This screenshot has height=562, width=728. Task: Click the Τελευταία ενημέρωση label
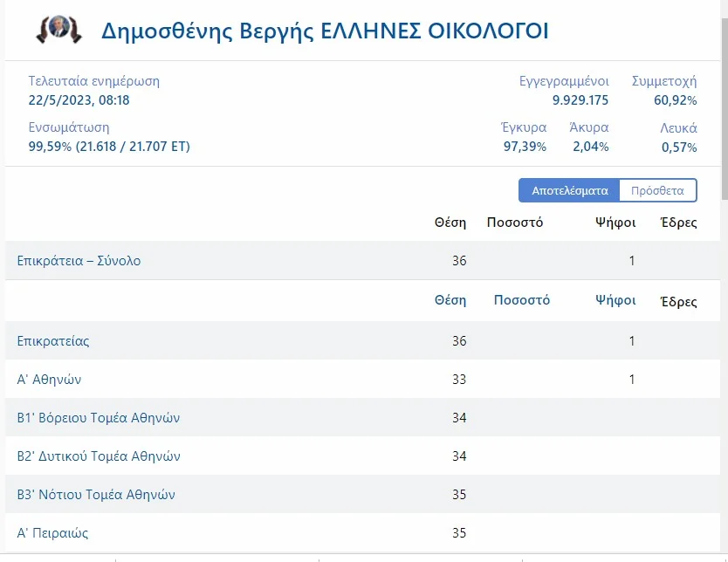coord(93,81)
